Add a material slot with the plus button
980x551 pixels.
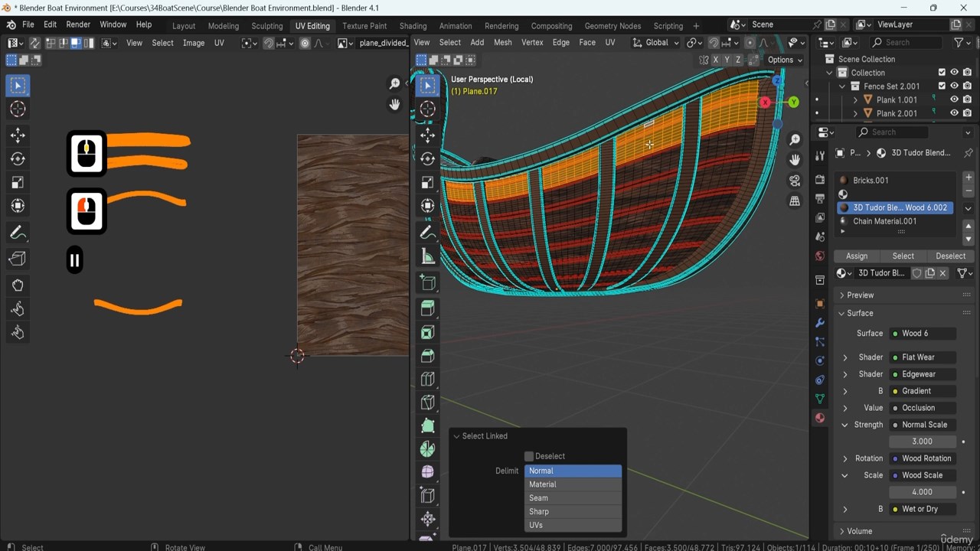click(x=969, y=178)
